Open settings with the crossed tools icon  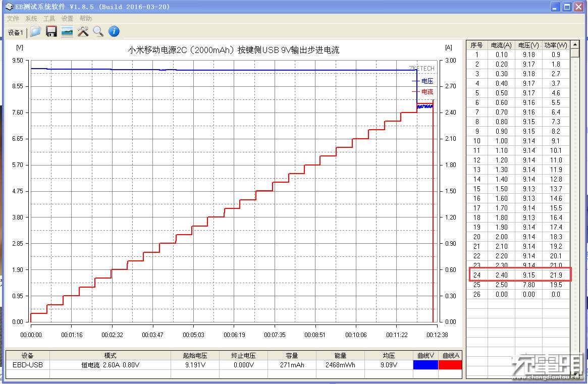(x=83, y=31)
